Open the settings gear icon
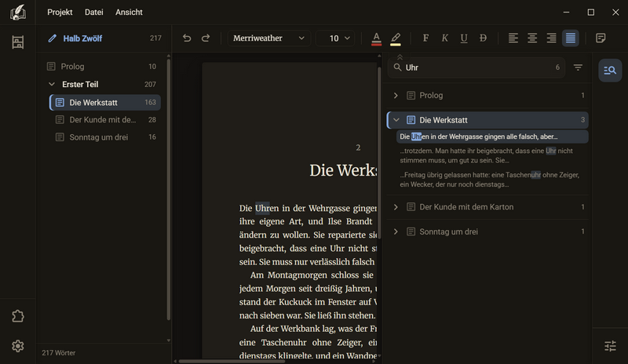The width and height of the screenshot is (628, 364). click(17, 346)
